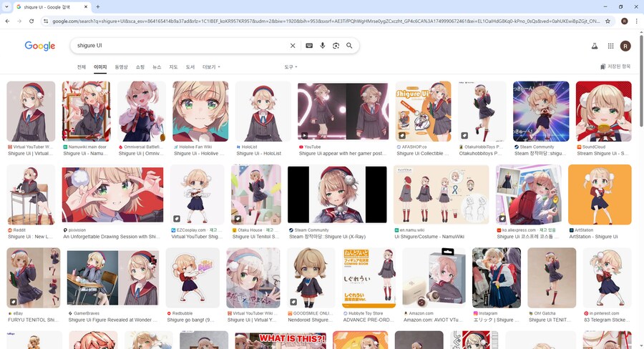Open the eBay FURYU TENITOL thumbnail
The height and width of the screenshot is (349, 644).
click(x=34, y=278)
